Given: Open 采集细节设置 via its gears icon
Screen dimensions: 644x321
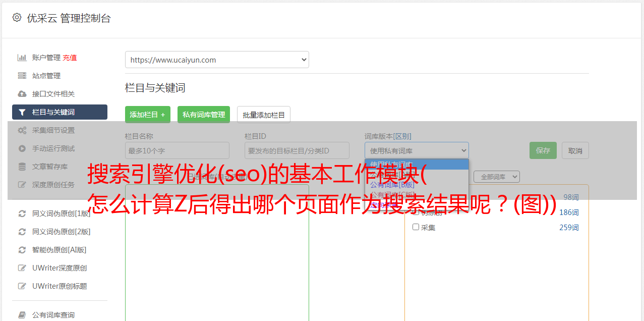Looking at the screenshot, I should [x=22, y=130].
